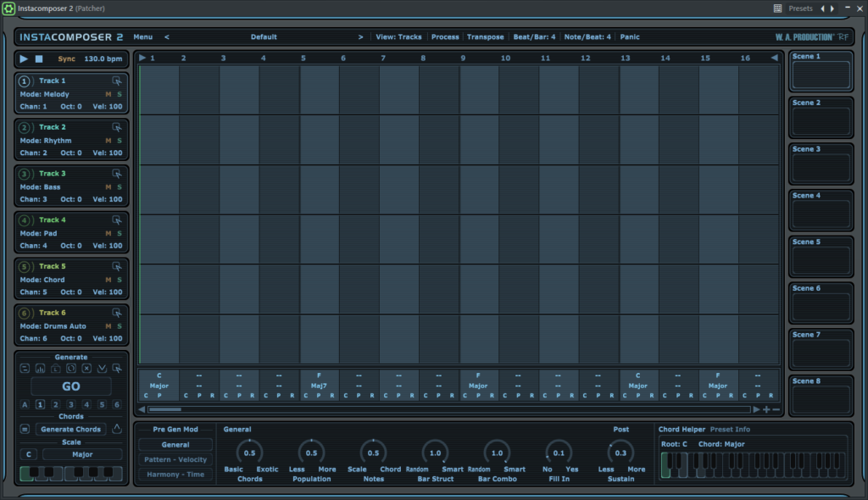Image resolution: width=868 pixels, height=500 pixels.
Task: Solo Track 1
Action: click(x=119, y=94)
